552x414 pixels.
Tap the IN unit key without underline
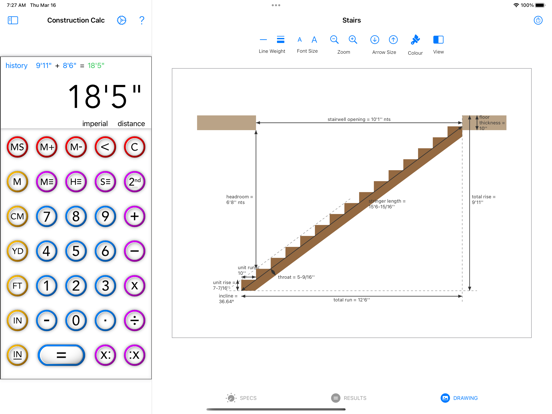pos(17,320)
